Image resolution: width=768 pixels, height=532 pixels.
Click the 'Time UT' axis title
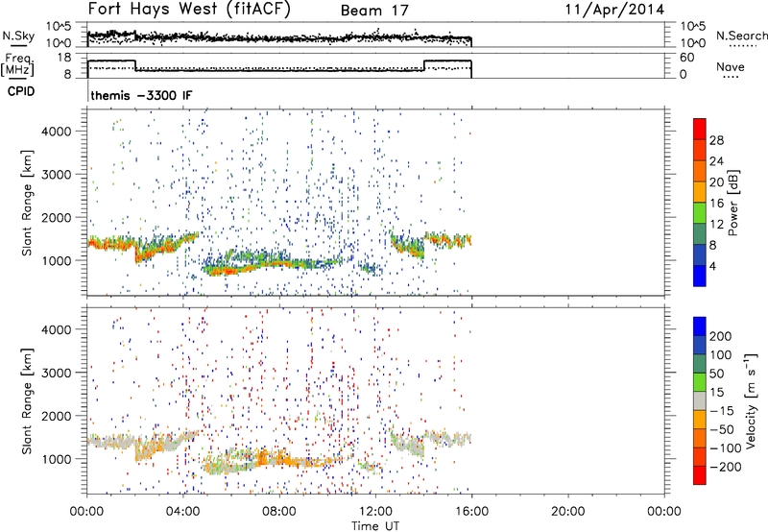[375, 525]
